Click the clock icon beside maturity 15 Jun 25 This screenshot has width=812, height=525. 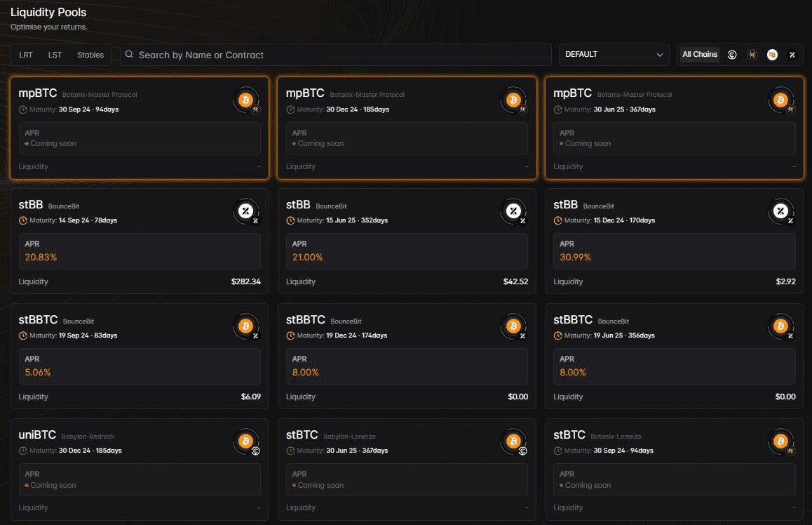(x=290, y=220)
